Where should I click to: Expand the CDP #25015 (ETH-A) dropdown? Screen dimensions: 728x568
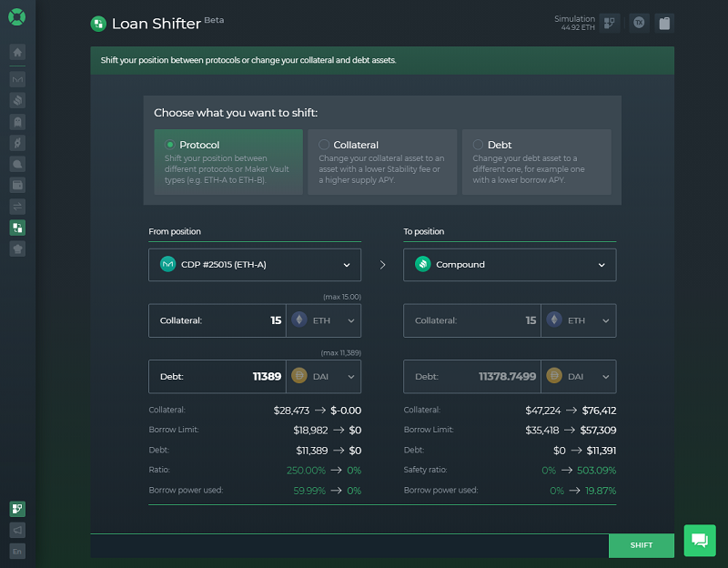255,265
